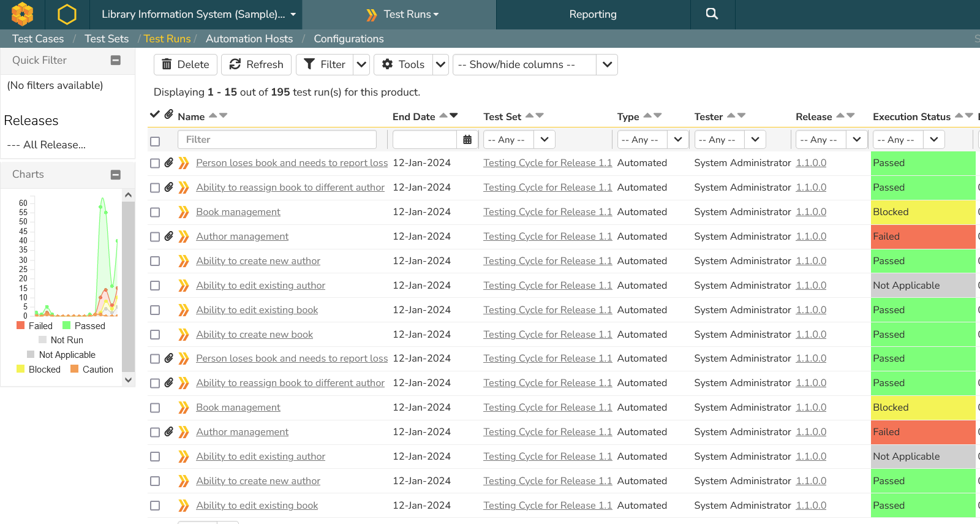
Task: Click the Name filter text field
Action: pos(277,140)
